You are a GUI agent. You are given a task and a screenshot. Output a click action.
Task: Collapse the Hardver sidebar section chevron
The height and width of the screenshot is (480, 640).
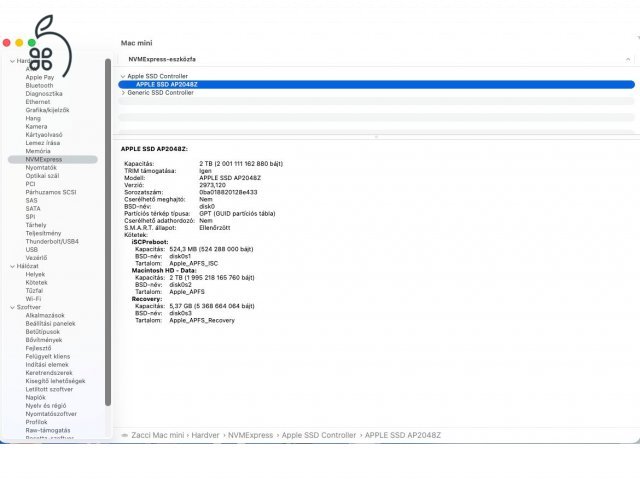coord(12,61)
